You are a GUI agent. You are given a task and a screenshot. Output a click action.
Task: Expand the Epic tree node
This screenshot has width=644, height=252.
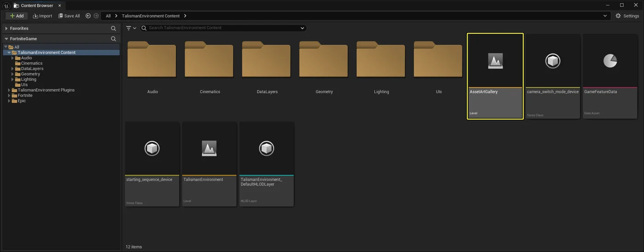point(9,101)
